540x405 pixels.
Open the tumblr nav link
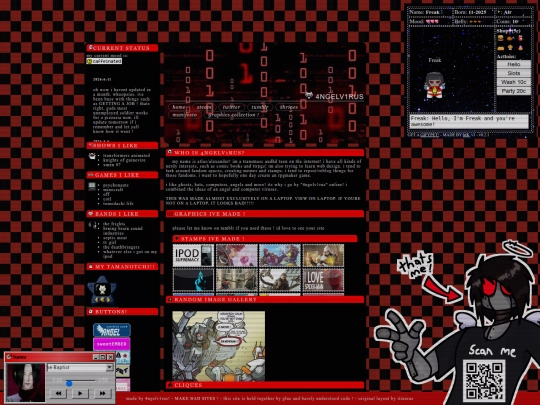click(x=260, y=107)
